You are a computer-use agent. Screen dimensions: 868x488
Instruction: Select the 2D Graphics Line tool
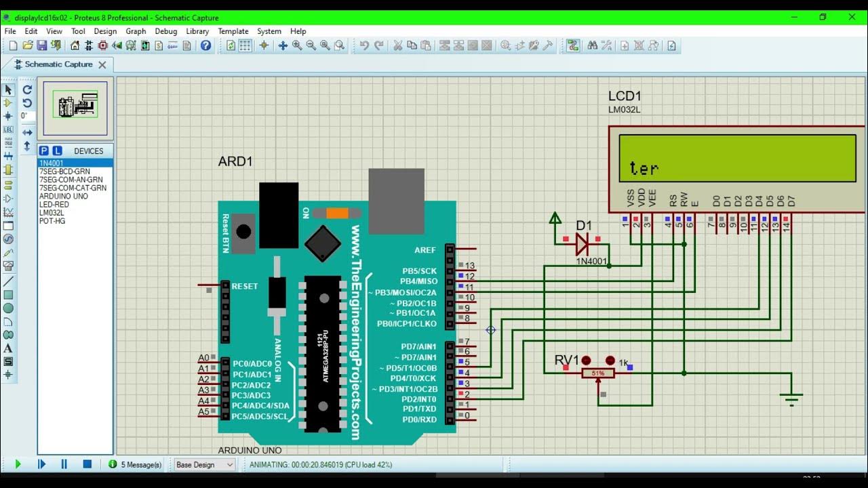point(8,281)
